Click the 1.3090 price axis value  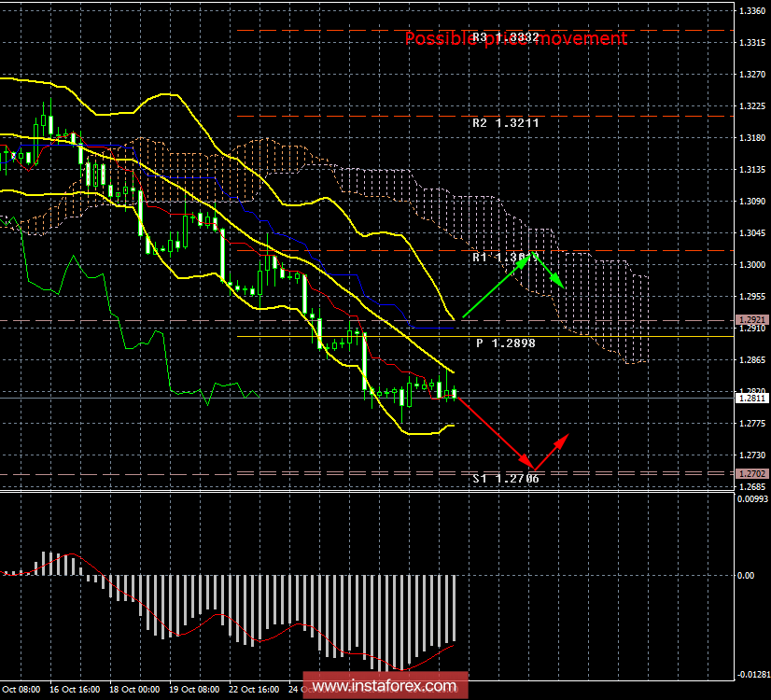[752, 201]
